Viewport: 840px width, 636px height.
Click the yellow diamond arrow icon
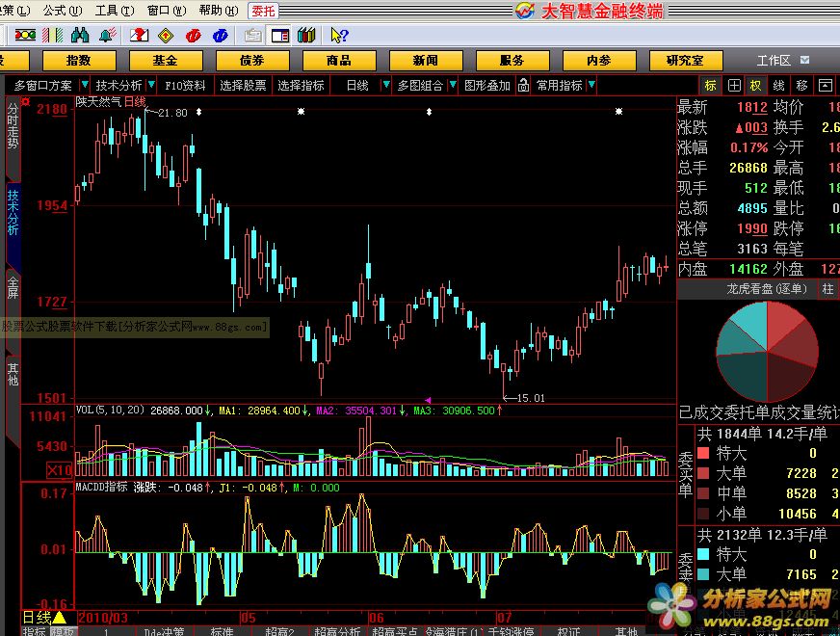(166, 36)
